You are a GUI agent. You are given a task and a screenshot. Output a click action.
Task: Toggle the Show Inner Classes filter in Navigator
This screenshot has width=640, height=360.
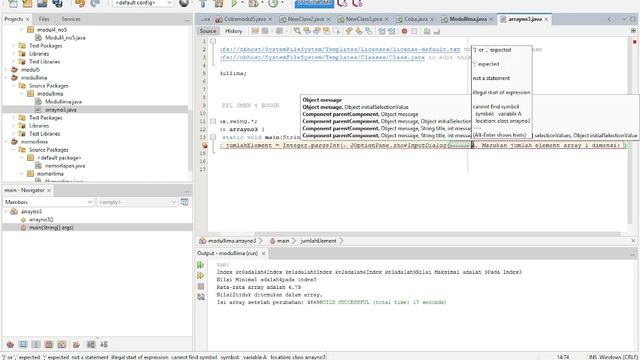[x=62, y=344]
